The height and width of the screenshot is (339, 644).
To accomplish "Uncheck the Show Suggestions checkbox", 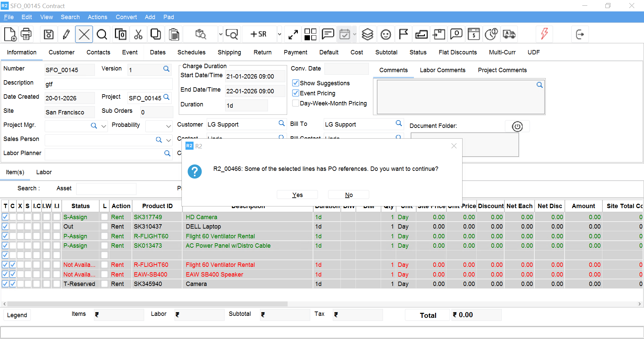I will [x=296, y=83].
